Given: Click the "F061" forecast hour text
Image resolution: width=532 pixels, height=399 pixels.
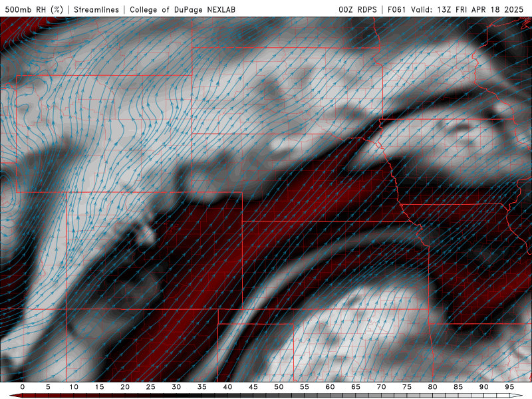Looking at the screenshot, I should 396,9.
